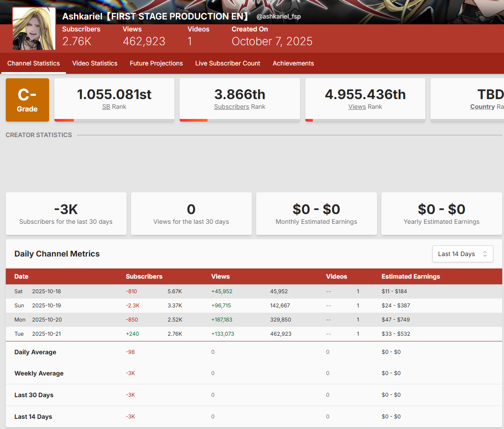Click the Date column header

pos(21,277)
